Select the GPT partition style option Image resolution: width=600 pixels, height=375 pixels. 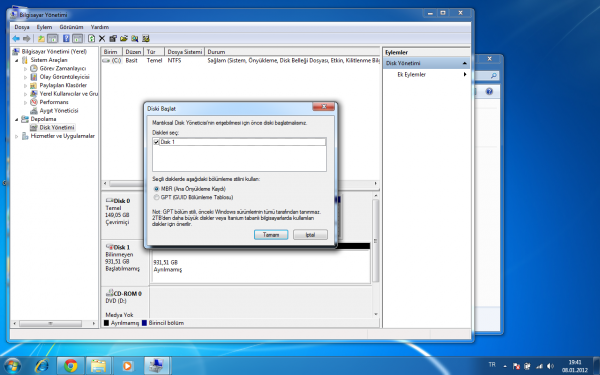(x=156, y=197)
